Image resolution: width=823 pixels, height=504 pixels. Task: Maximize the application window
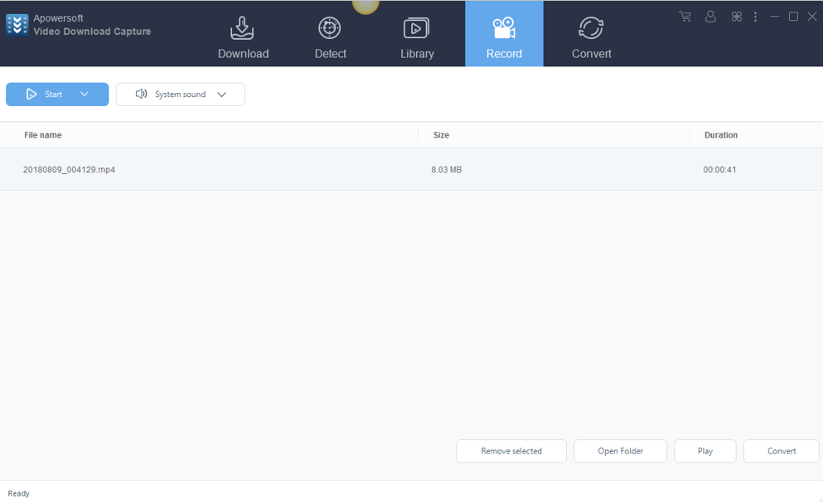pos(794,17)
